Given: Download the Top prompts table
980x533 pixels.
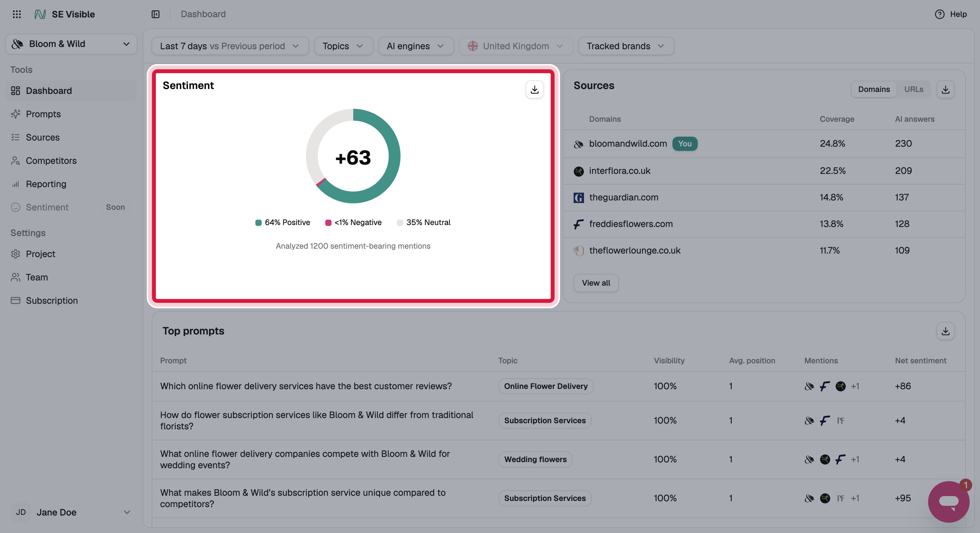Looking at the screenshot, I should tap(945, 331).
